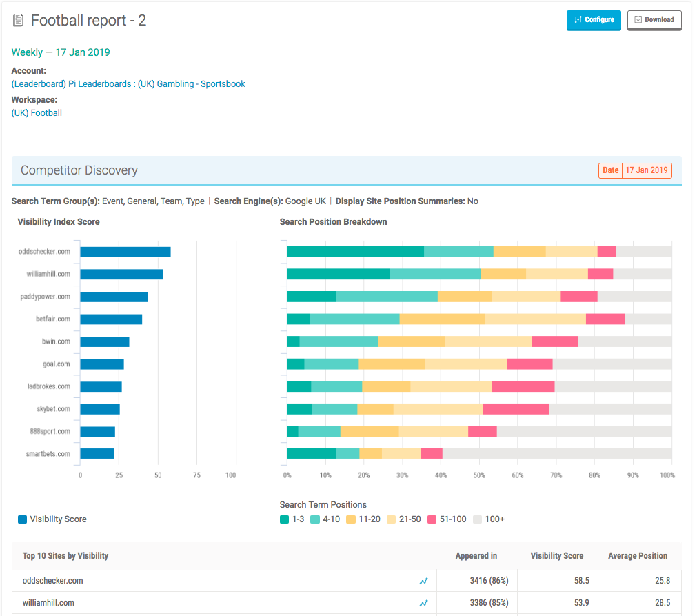Click the betfair.com chart axis label
The image size is (697, 616).
(53, 319)
